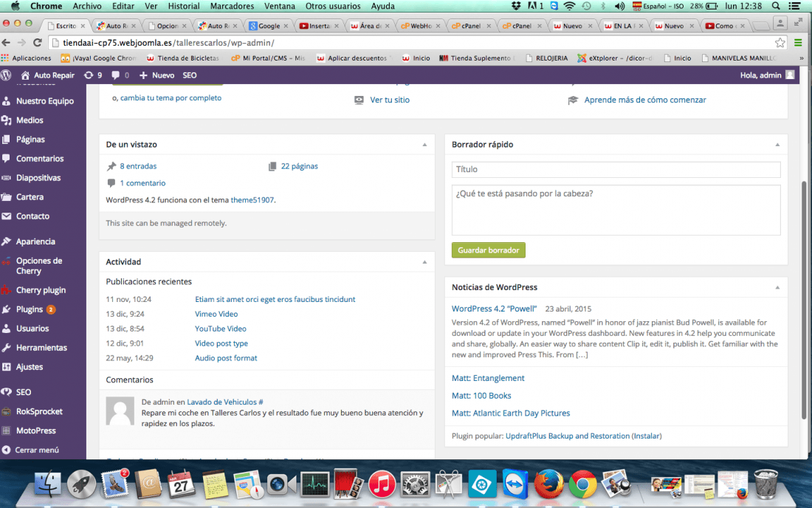The image size is (812, 508).
Task: Click the WordPress logo in admin bar
Action: [7, 75]
